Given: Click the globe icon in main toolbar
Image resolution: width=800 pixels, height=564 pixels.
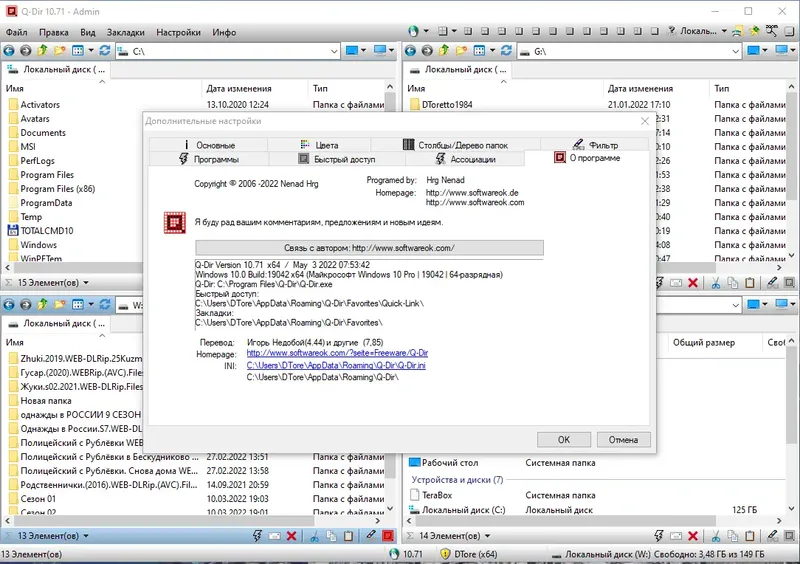Looking at the screenshot, I should 413,32.
